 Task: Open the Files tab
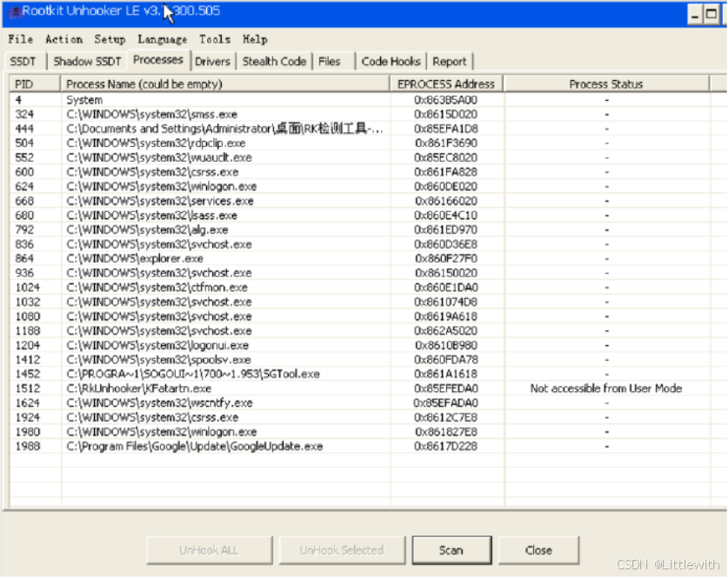(329, 61)
